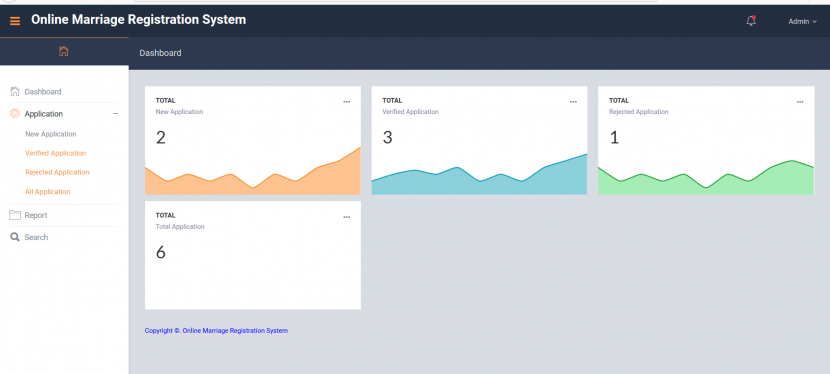Open the All Application submenu link
The image size is (830, 374).
[x=48, y=191]
